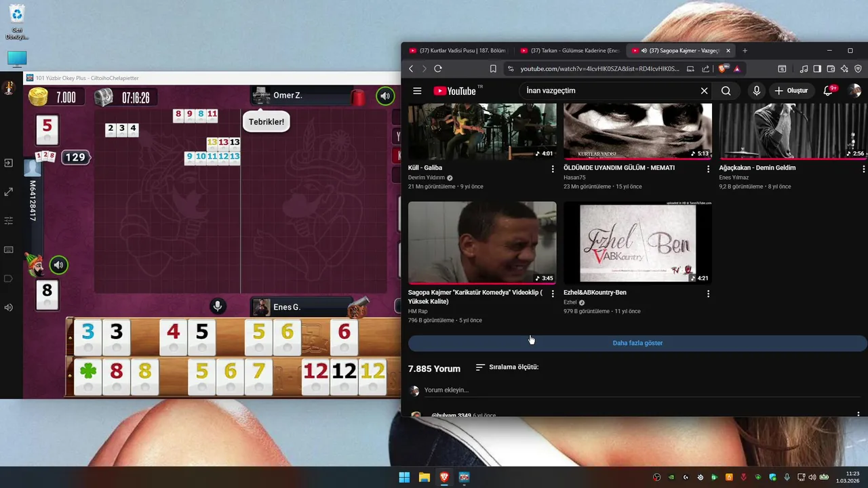Clear the YouTube search box text
The height and width of the screenshot is (488, 868).
click(704, 91)
